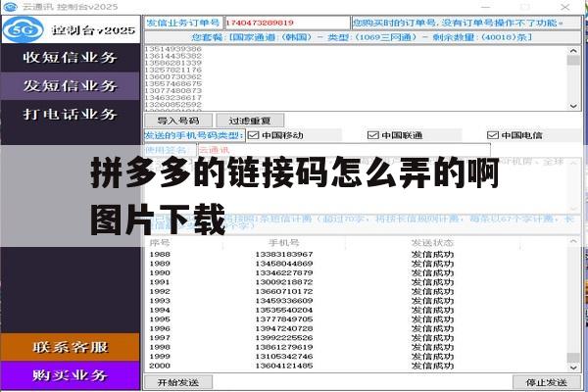Open 收短信业务 section

point(71,58)
